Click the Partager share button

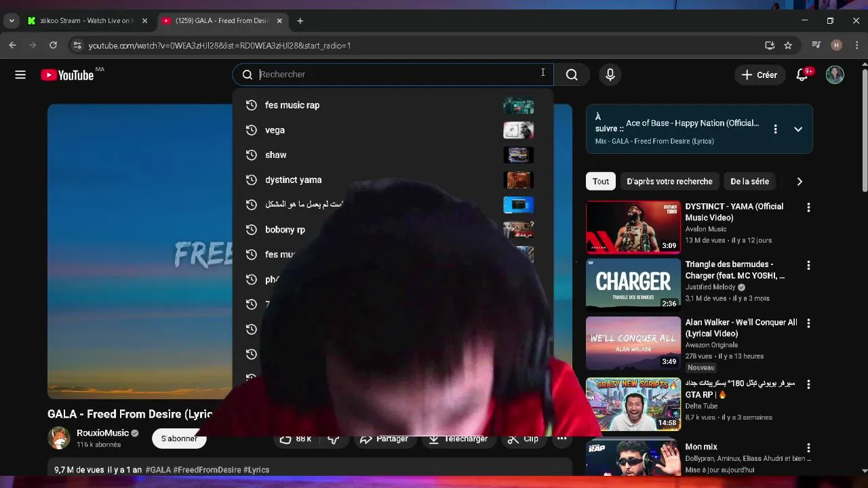pyautogui.click(x=384, y=439)
